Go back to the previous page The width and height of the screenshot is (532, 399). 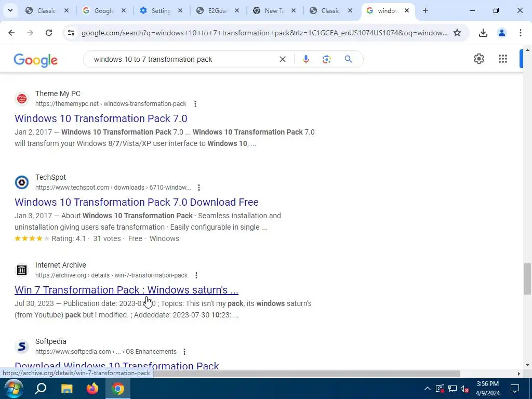click(11, 33)
